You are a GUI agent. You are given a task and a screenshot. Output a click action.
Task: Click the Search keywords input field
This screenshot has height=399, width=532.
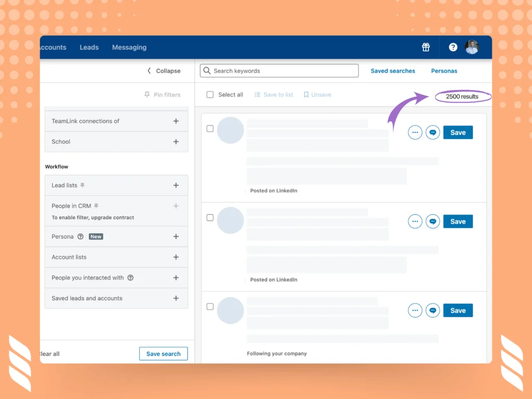pos(279,70)
